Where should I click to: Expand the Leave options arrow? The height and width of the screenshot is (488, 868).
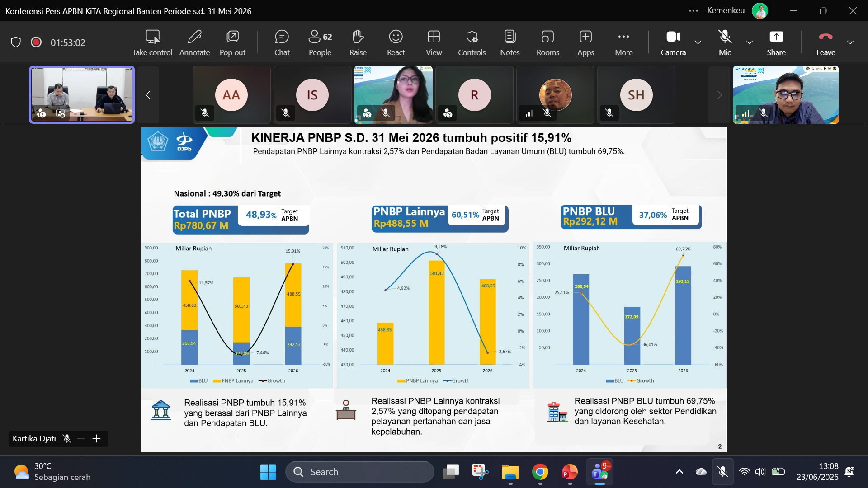coord(850,42)
